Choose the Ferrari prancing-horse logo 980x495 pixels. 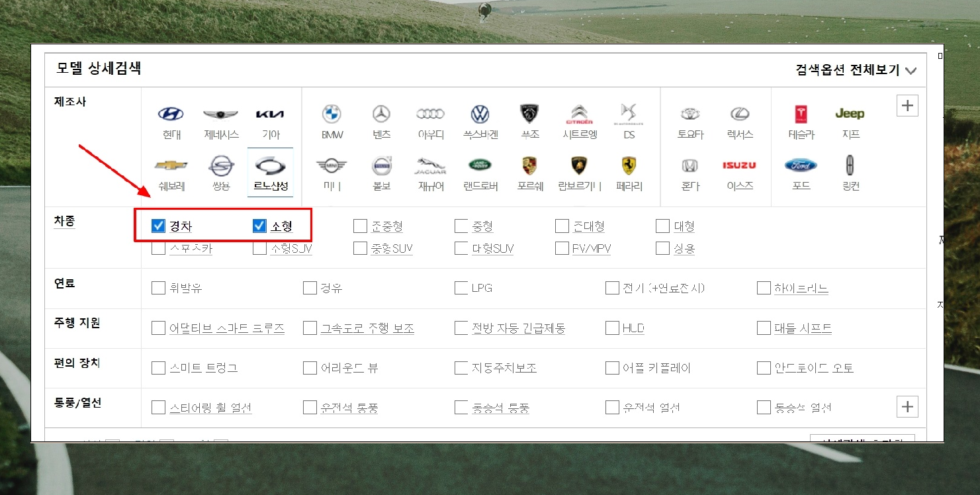[629, 165]
